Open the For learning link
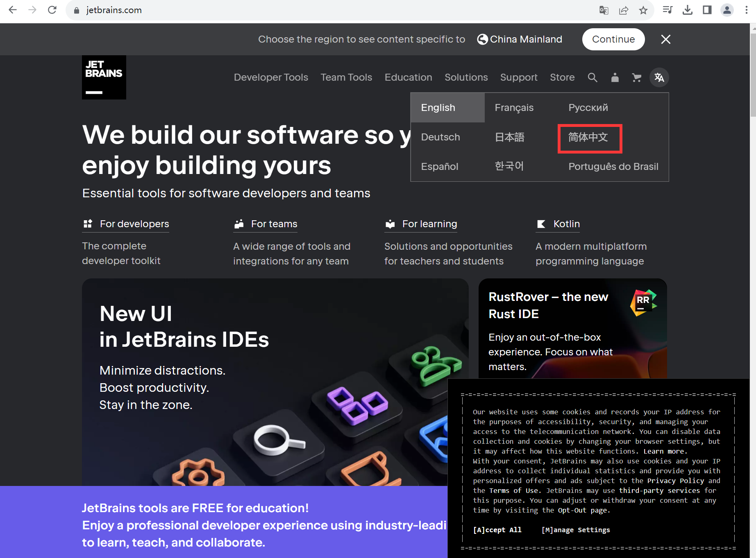 (x=429, y=224)
